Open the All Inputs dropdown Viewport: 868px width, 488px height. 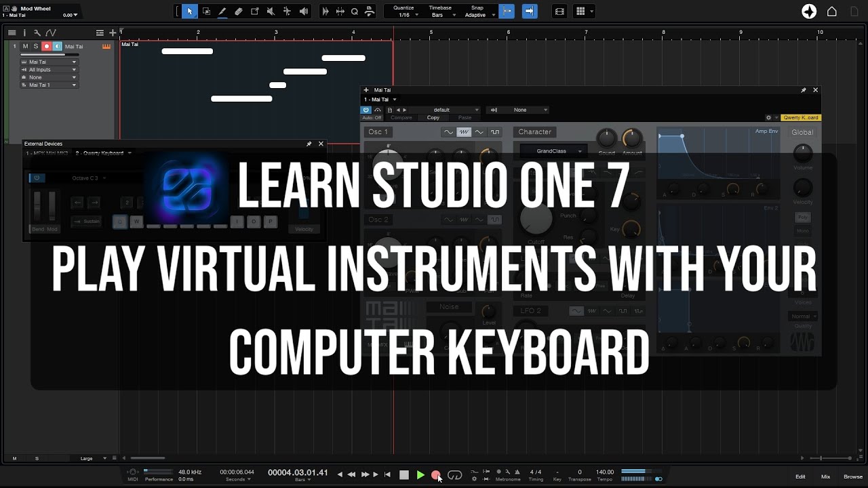click(50, 70)
